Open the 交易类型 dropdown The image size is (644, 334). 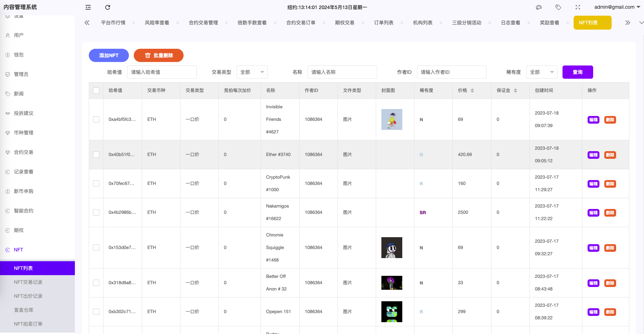(252, 72)
